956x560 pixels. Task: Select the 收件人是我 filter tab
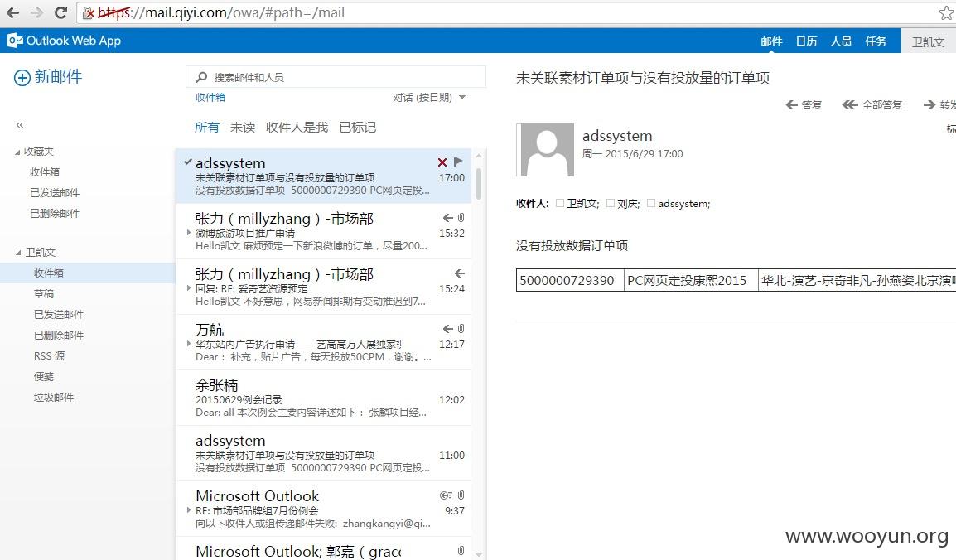[297, 127]
